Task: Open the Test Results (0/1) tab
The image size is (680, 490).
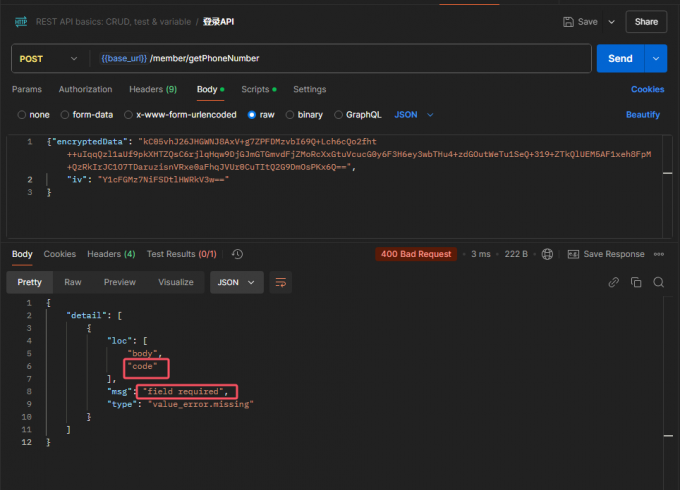Action: pos(182,254)
